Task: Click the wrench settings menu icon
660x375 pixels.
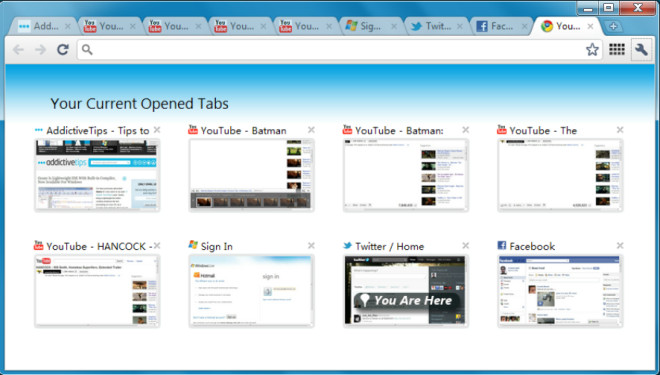Action: [x=641, y=50]
